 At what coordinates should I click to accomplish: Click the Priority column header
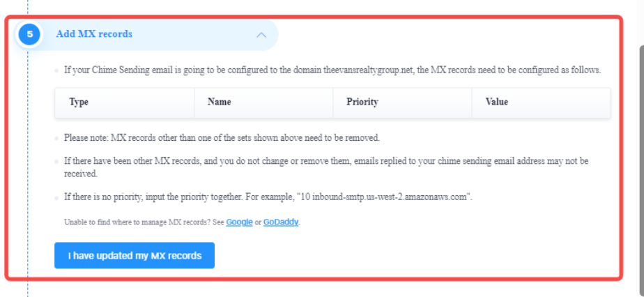(362, 102)
